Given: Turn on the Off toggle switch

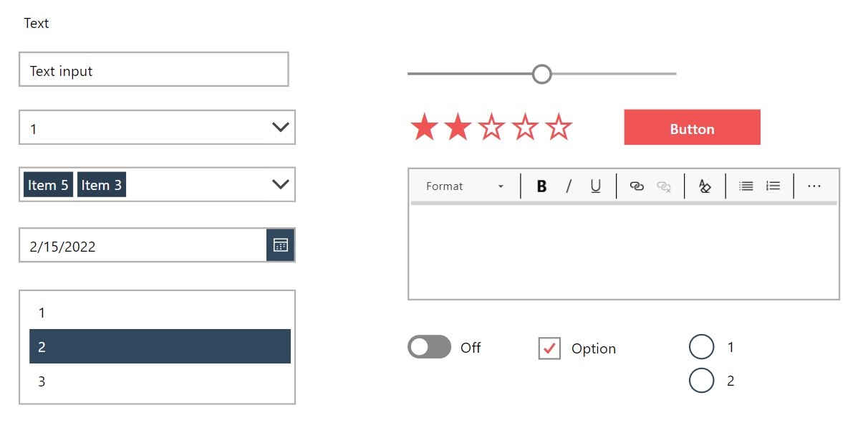Looking at the screenshot, I should [x=429, y=347].
